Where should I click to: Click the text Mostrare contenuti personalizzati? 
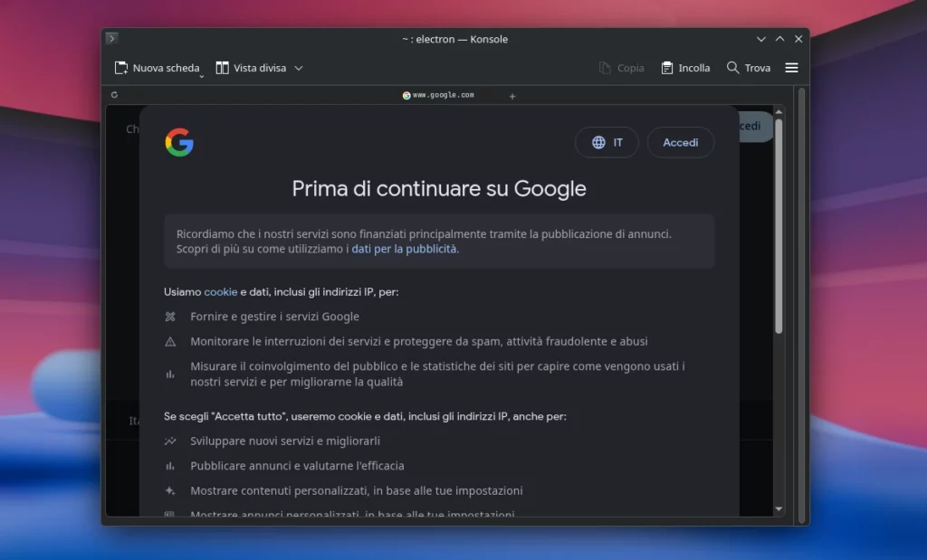(280, 491)
